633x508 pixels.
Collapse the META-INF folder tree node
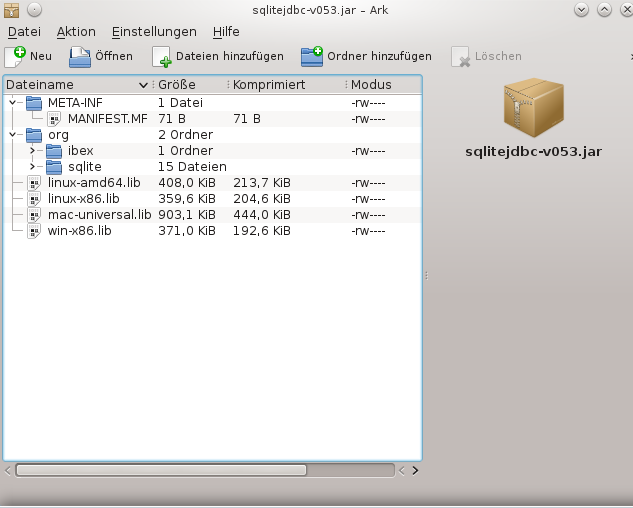(13, 103)
